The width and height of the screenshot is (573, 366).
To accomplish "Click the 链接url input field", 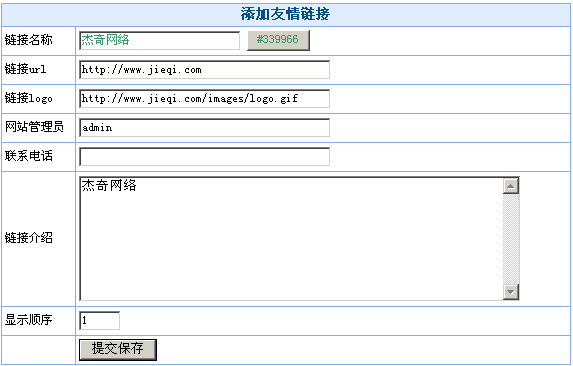I will pyautogui.click(x=205, y=69).
